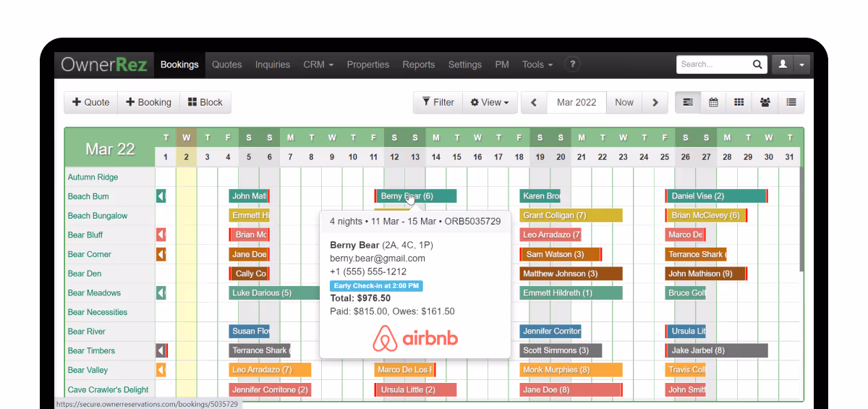Open the Sam Watson (3) booking
The image size is (868, 409).
click(x=561, y=254)
